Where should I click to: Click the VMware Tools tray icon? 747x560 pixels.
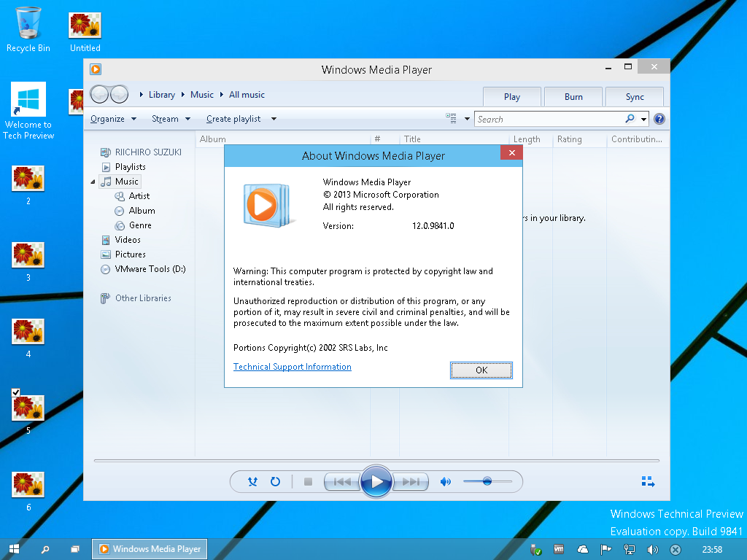(559, 550)
